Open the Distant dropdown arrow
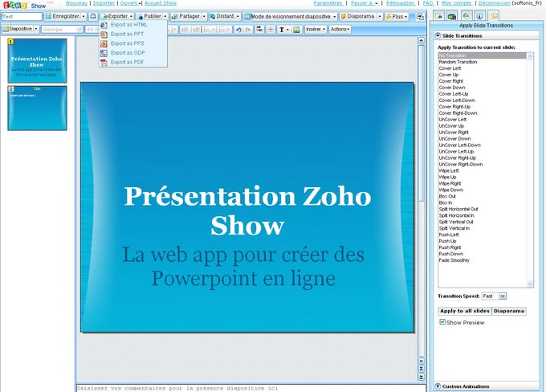 [x=238, y=16]
